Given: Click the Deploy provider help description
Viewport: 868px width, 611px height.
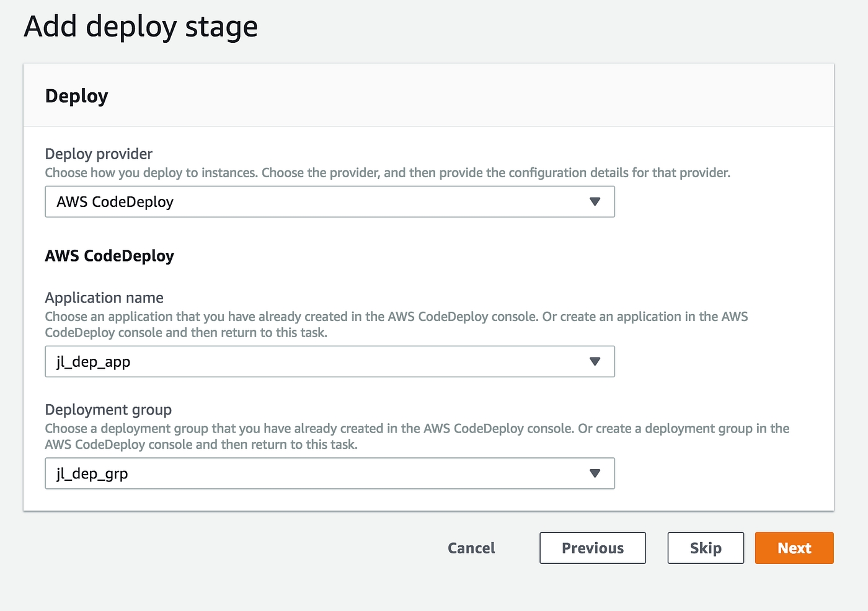Looking at the screenshot, I should (387, 173).
